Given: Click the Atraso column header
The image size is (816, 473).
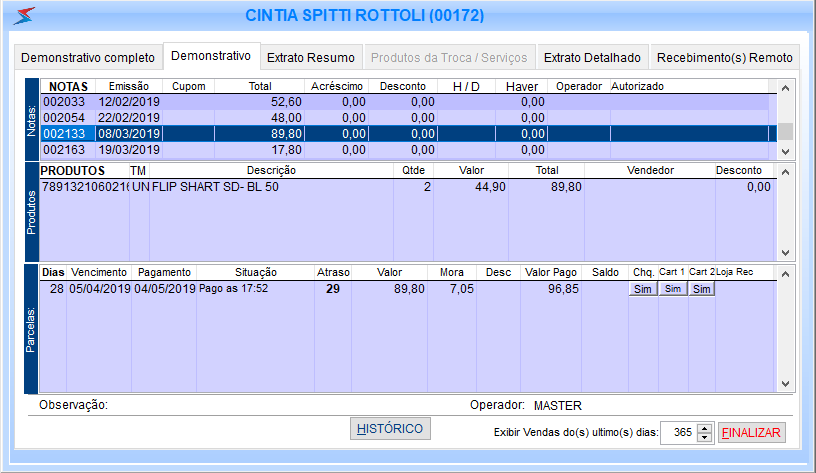Looking at the screenshot, I should [333, 273].
